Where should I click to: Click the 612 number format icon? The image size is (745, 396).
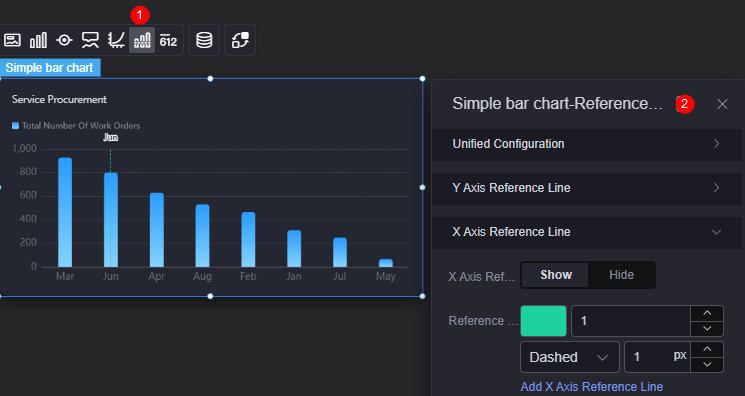pyautogui.click(x=168, y=40)
